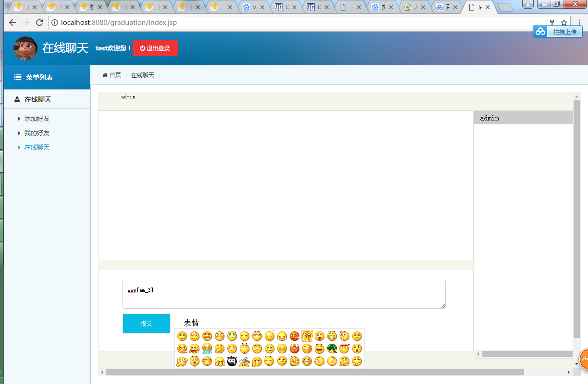
Task: Open the 首页 breadcrumb link
Action: coord(115,75)
